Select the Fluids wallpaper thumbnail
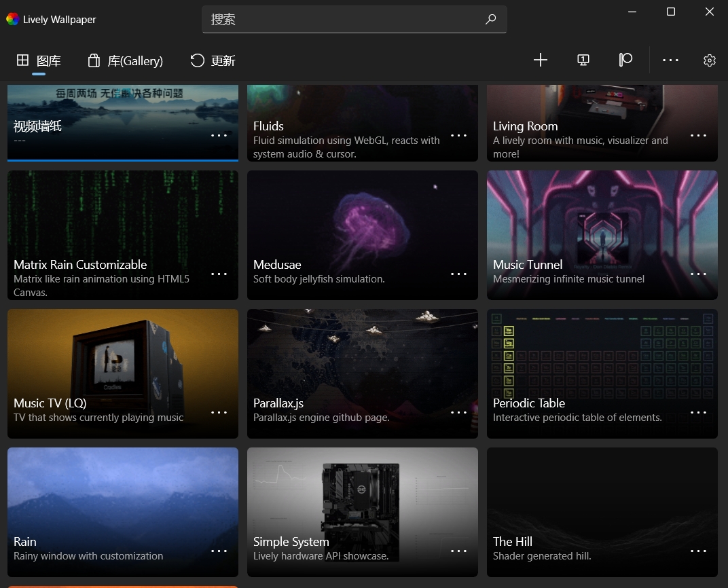This screenshot has width=728, height=588. pyautogui.click(x=362, y=123)
